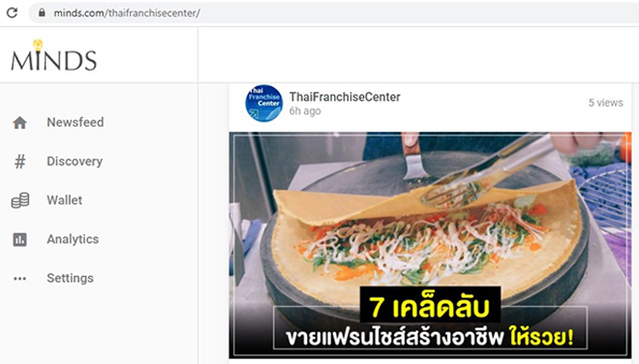Go to Discovery in sidebar
The height and width of the screenshot is (364, 639).
tap(75, 162)
